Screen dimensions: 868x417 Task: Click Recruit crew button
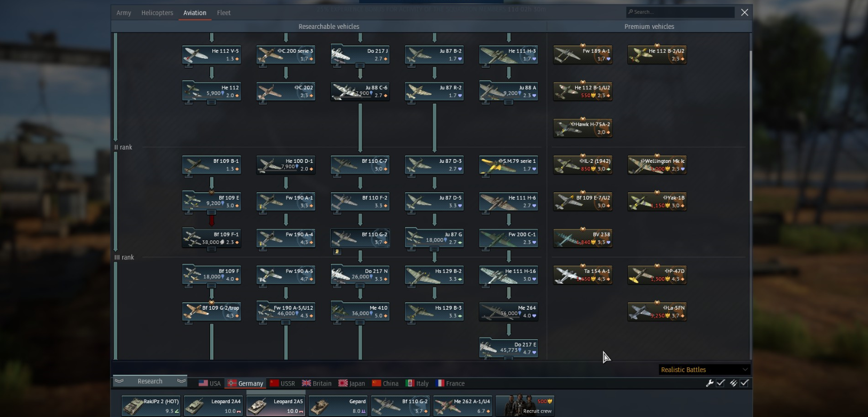(525, 406)
